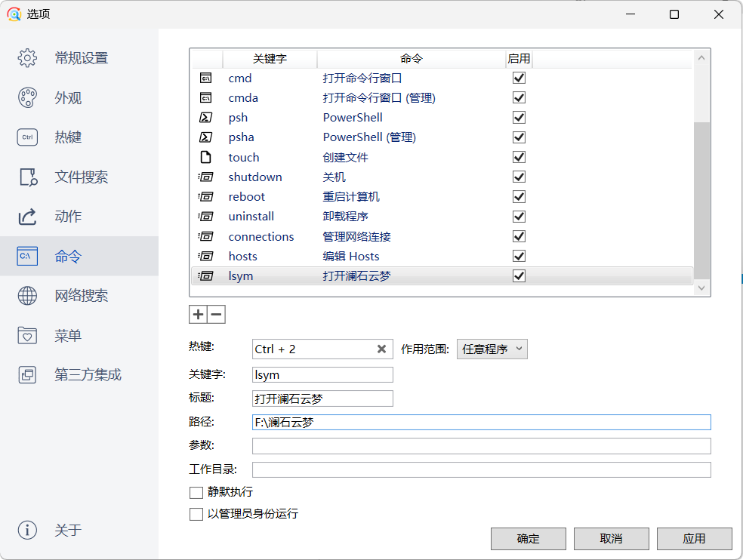743x560 pixels.
Task: Click the psh row PowerShell icon
Action: [x=205, y=117]
